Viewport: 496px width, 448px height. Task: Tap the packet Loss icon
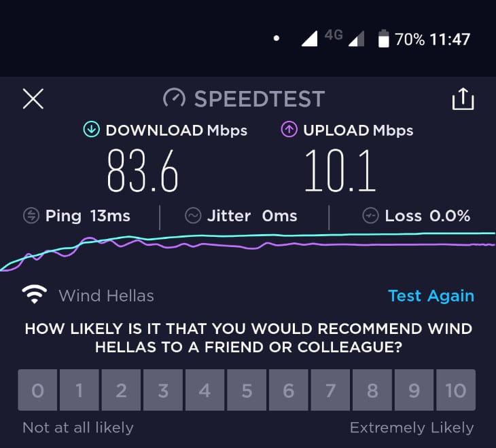370,216
